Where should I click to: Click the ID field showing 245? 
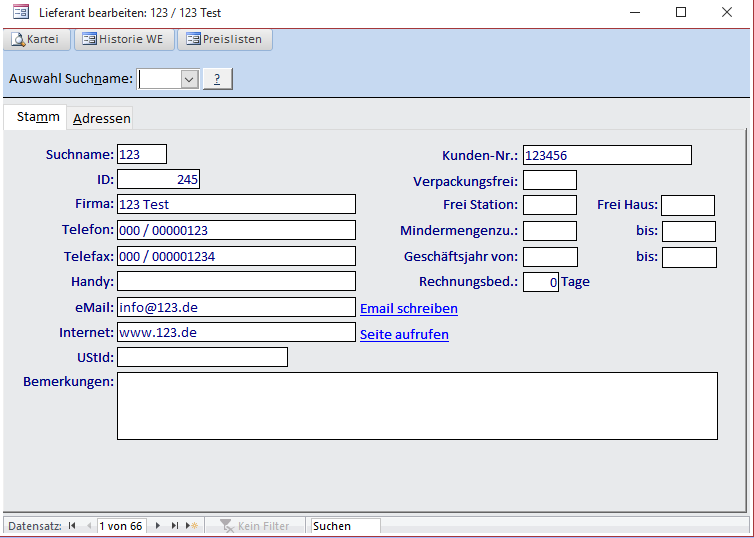158,179
